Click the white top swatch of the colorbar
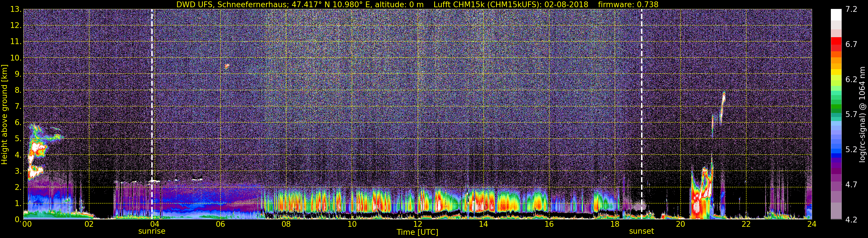The height and width of the screenshot is (238, 868). tap(836, 15)
